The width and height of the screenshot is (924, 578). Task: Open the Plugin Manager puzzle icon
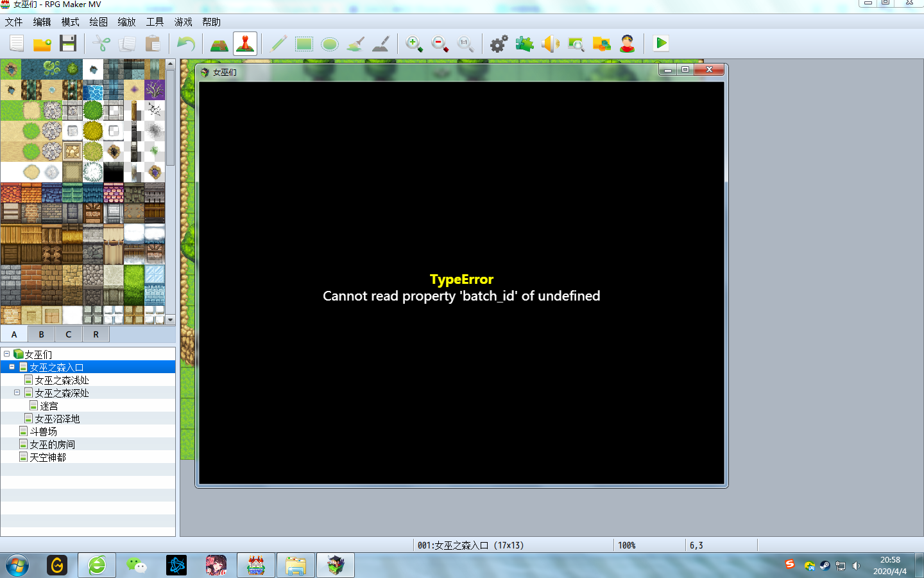tap(525, 44)
